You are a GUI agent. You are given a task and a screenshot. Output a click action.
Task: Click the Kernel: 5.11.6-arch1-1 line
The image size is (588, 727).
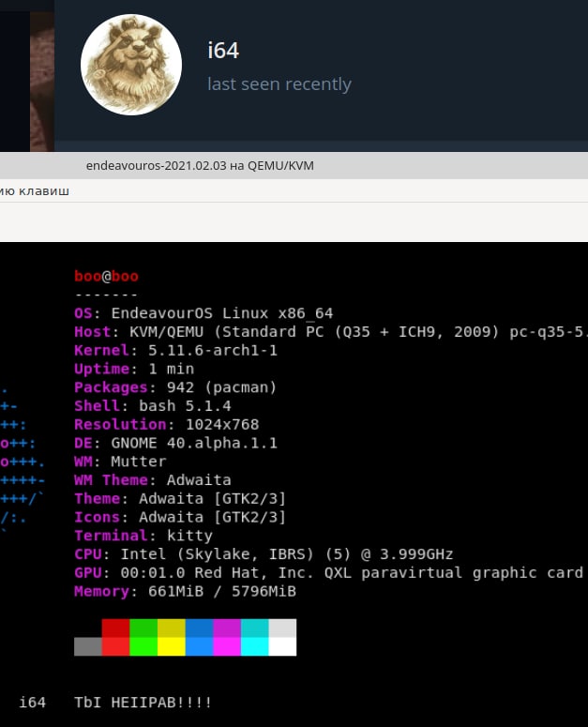[175, 351]
